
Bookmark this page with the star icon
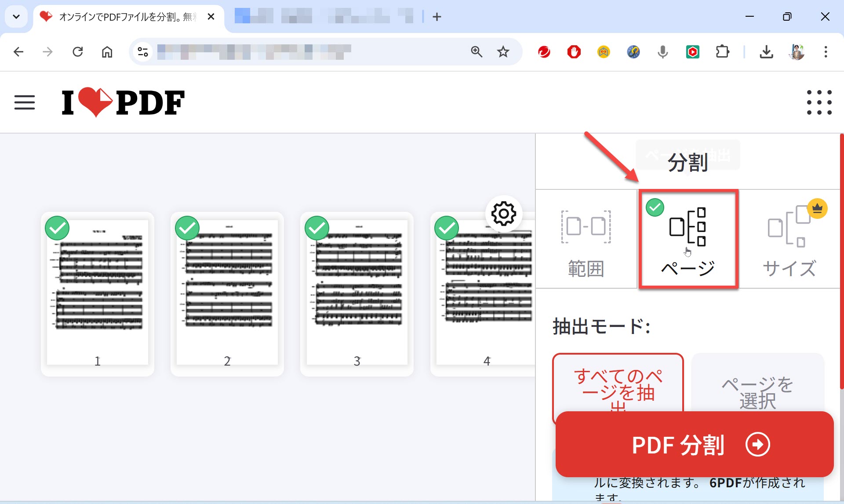(503, 52)
